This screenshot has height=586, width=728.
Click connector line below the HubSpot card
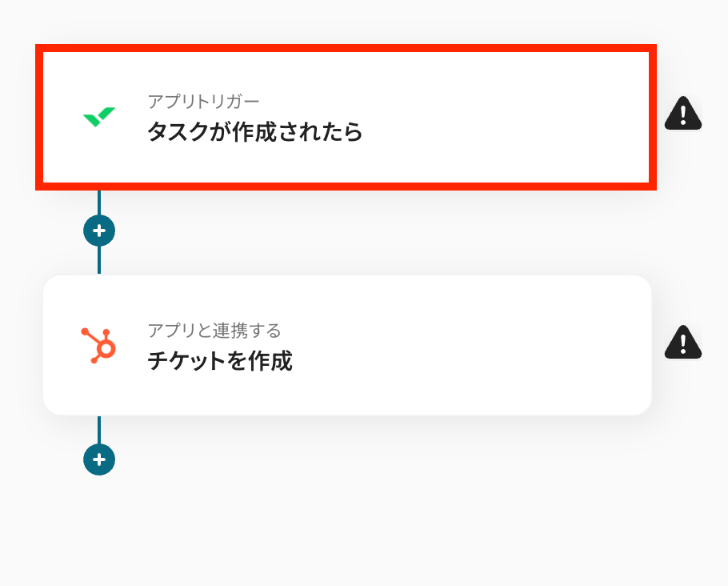pyautogui.click(x=99, y=429)
